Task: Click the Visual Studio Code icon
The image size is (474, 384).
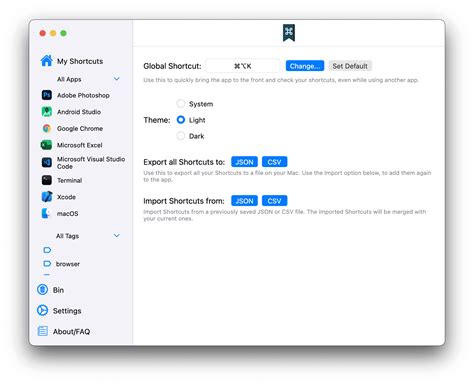Action: pos(47,162)
